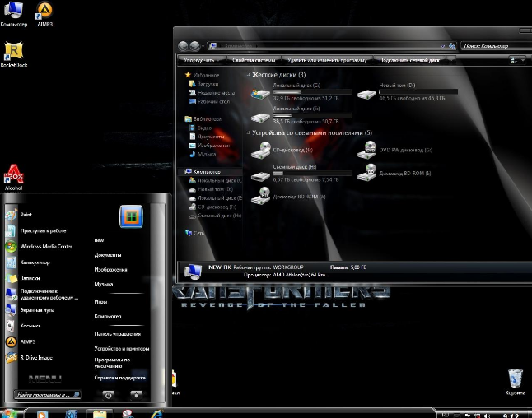Select Библиотеки in the navigation pane
The image size is (532, 418).
point(203,119)
